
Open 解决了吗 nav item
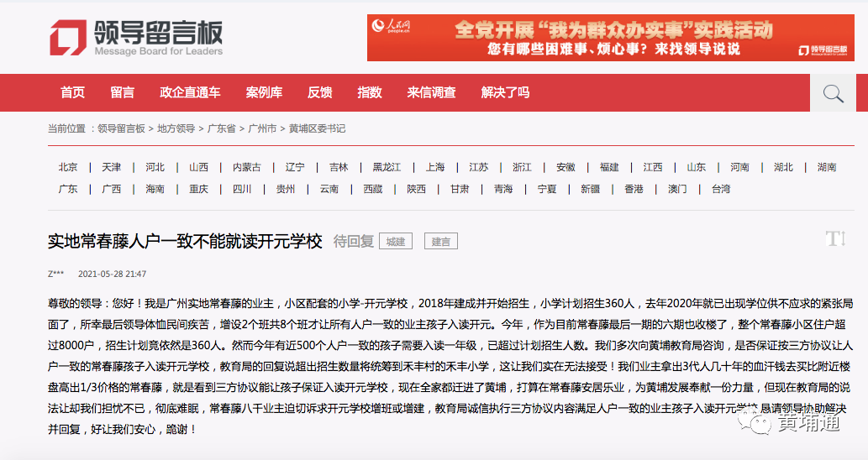[505, 92]
